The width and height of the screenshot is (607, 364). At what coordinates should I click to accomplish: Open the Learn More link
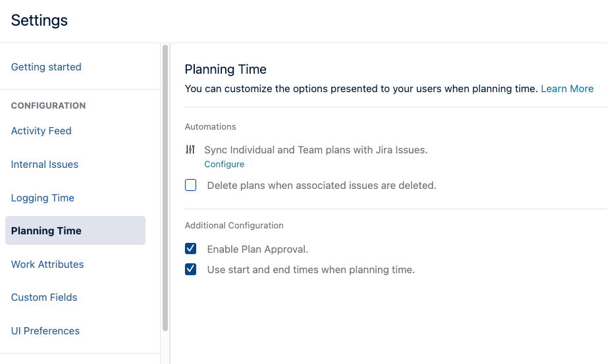tap(567, 89)
